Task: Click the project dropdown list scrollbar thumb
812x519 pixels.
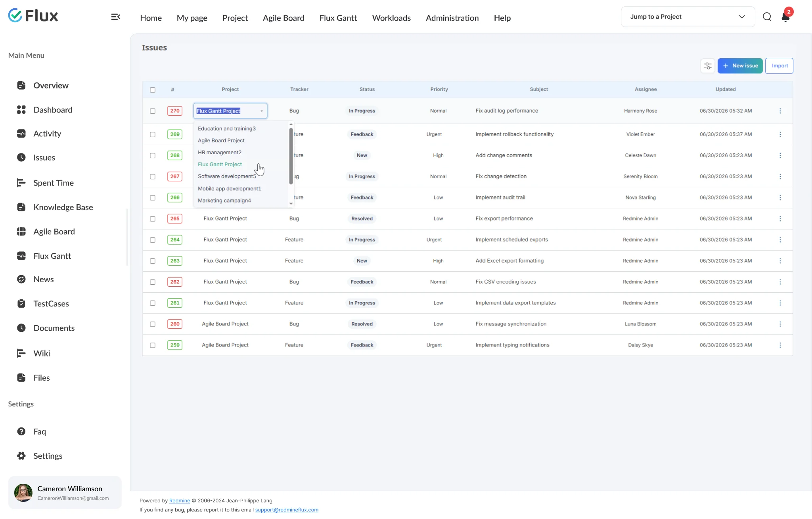Action: click(x=291, y=156)
